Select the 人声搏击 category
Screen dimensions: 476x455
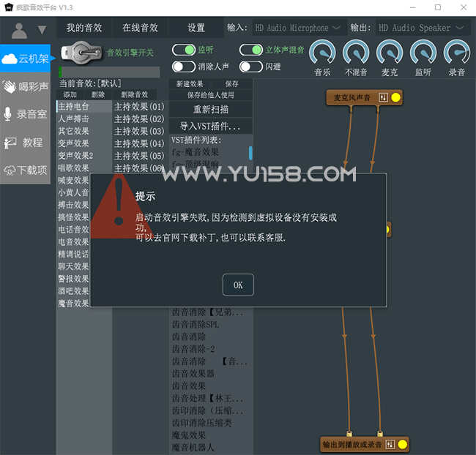coord(84,119)
